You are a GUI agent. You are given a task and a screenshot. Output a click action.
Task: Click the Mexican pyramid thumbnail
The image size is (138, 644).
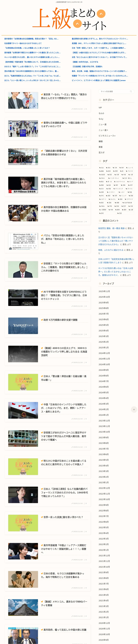pos(23,608)
